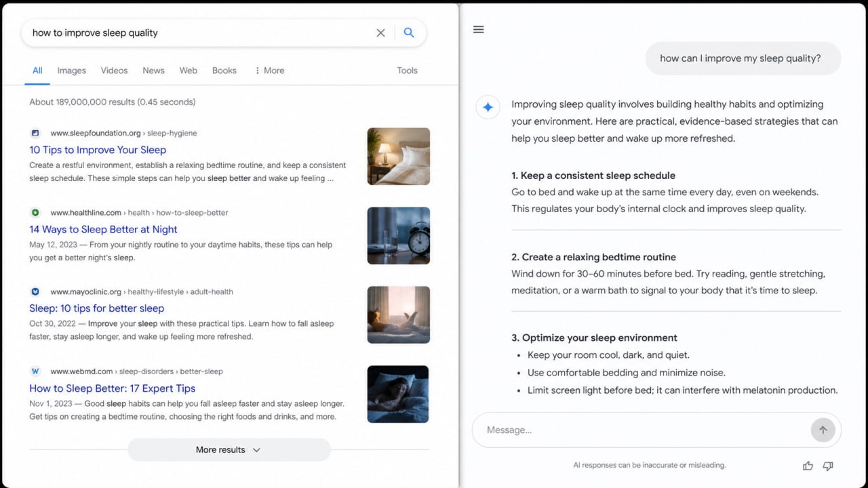Screen dimensions: 868x488
Task: Click bullet "Keep your room cool, dark, and quiet."
Action: 608,355
